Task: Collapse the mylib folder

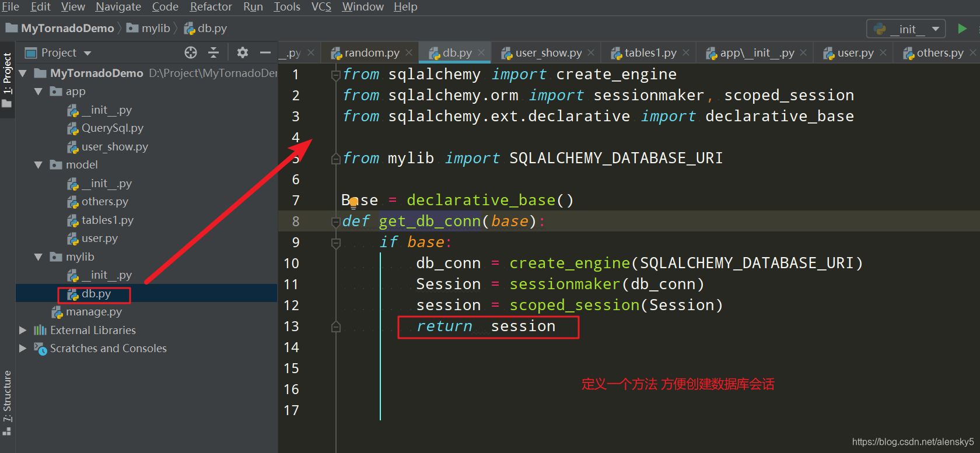Action: (38, 257)
